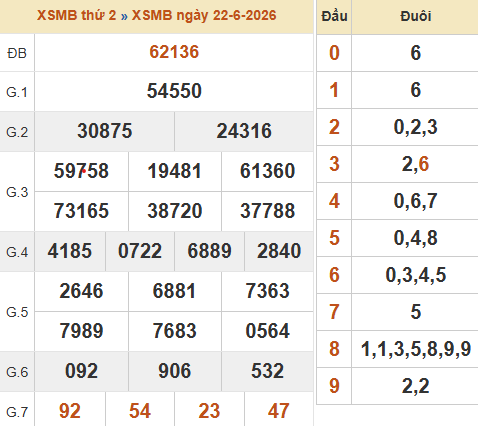
Task: Click the Đuôi column header
Action: coord(416,16)
